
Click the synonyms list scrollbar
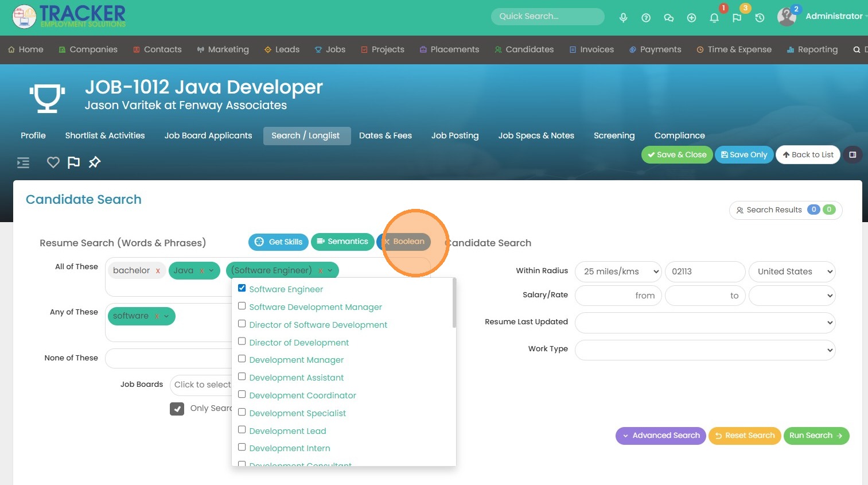click(454, 303)
